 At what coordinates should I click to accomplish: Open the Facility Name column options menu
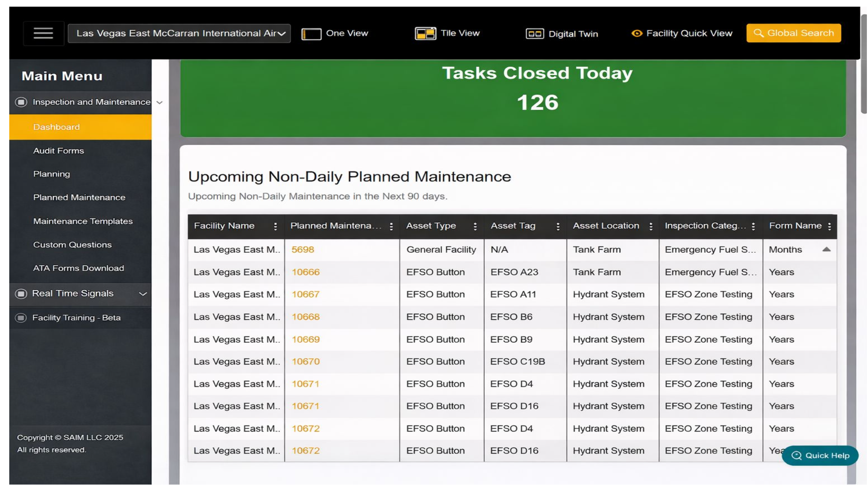(x=275, y=226)
